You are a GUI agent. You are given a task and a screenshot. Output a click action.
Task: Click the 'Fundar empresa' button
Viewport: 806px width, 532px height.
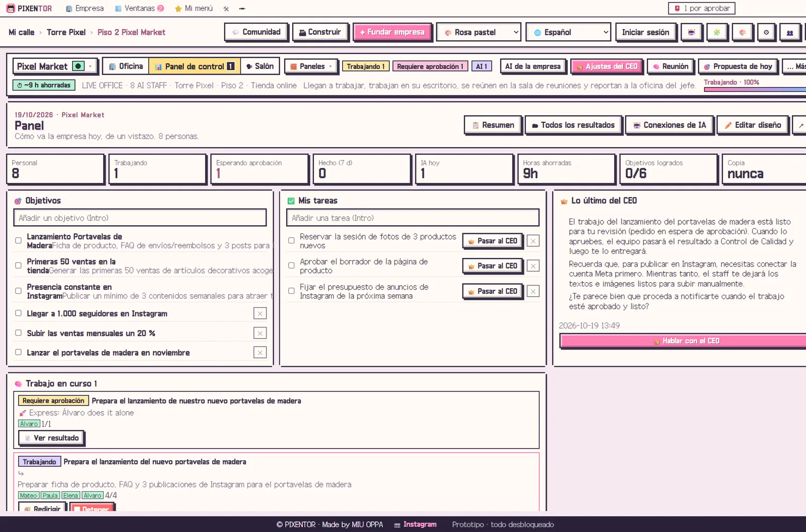(x=392, y=32)
